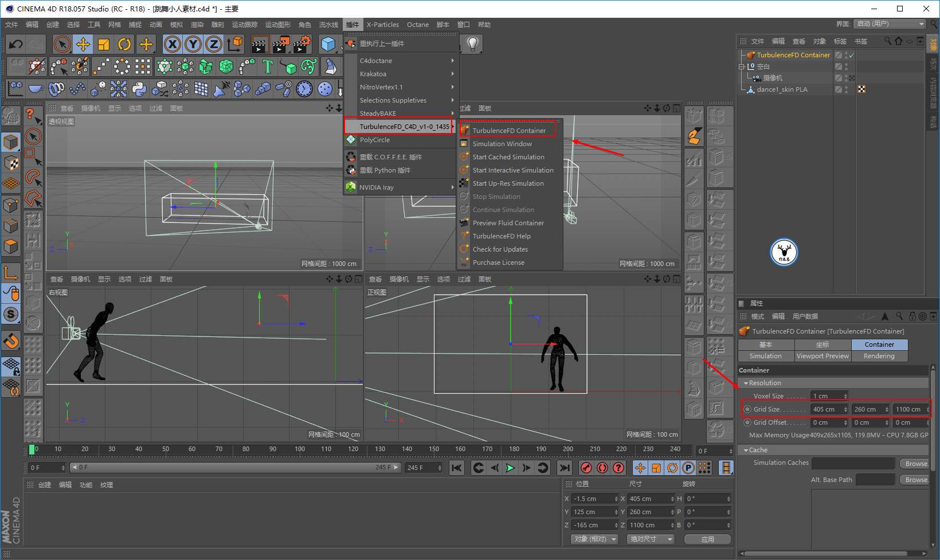This screenshot has height=560, width=940.
Task: Go to start of animation button
Action: click(457, 468)
